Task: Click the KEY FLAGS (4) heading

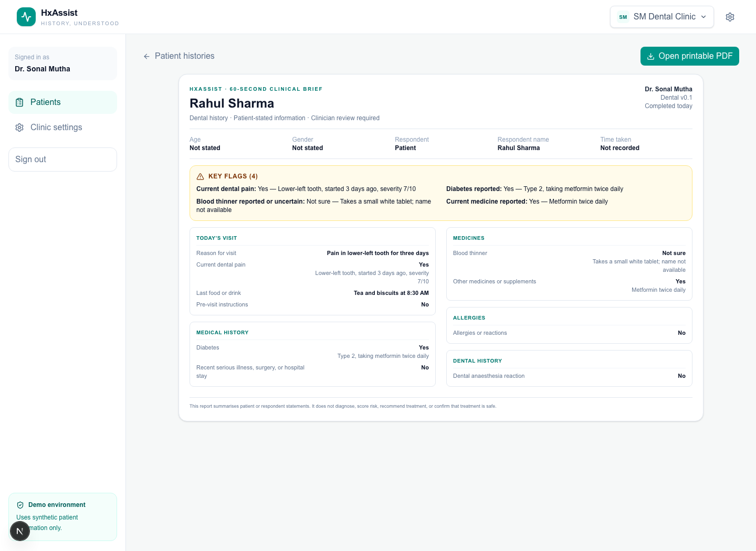Action: (233, 176)
